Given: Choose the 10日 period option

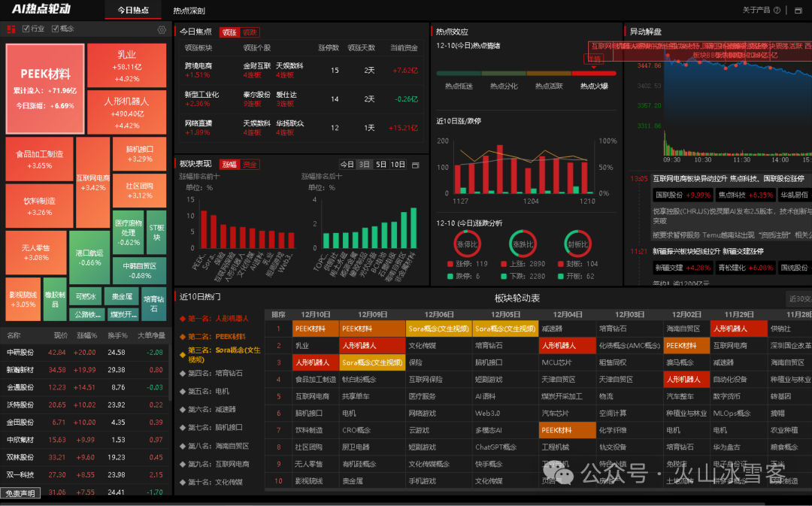Looking at the screenshot, I should [x=398, y=164].
